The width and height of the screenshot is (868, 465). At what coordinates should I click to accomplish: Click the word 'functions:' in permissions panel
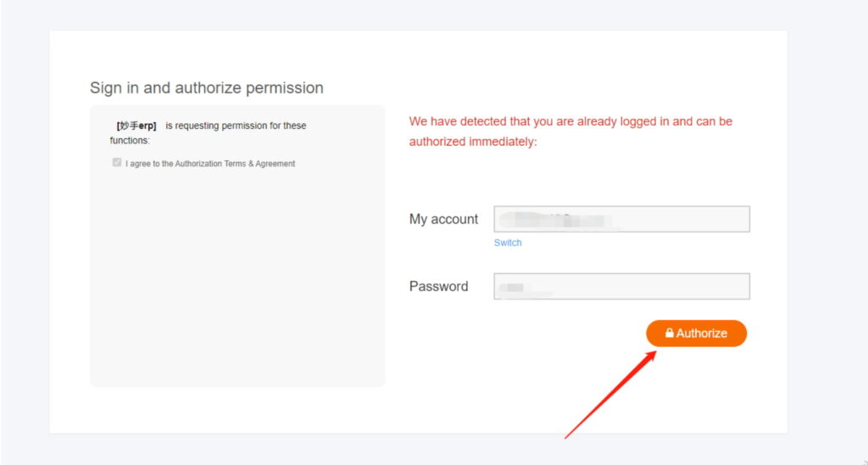click(x=130, y=140)
